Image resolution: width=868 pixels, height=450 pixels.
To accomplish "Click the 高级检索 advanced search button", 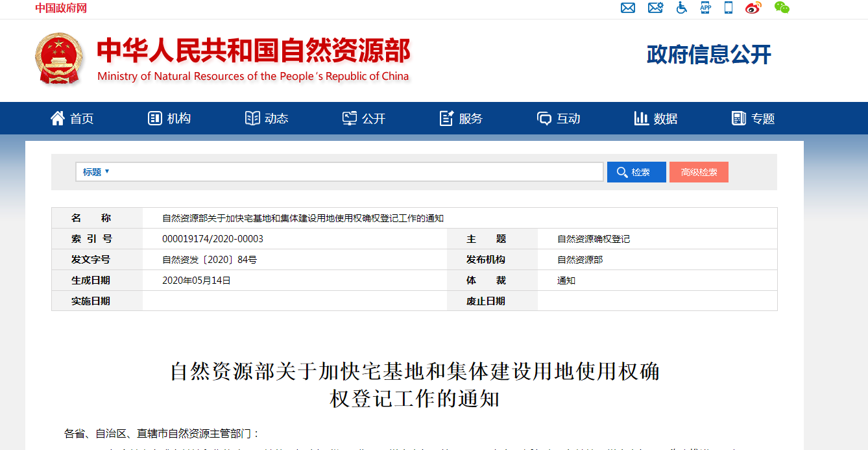I will click(699, 172).
